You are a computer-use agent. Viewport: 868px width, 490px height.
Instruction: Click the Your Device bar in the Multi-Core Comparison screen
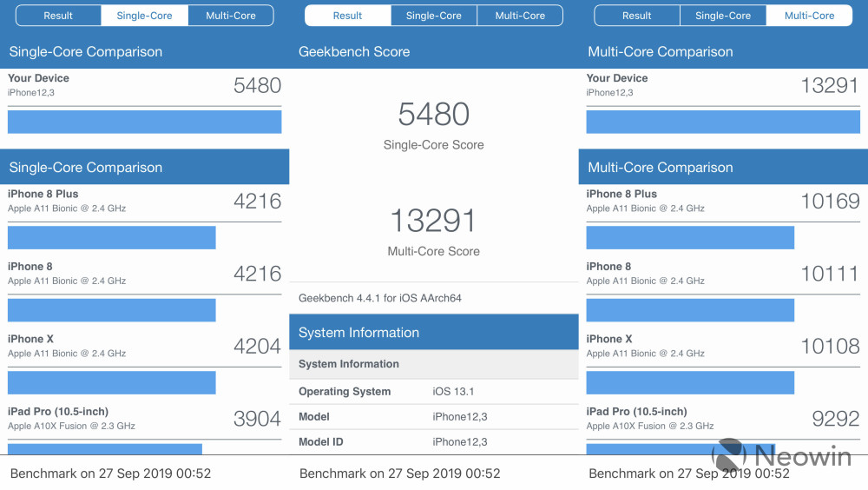pos(723,122)
